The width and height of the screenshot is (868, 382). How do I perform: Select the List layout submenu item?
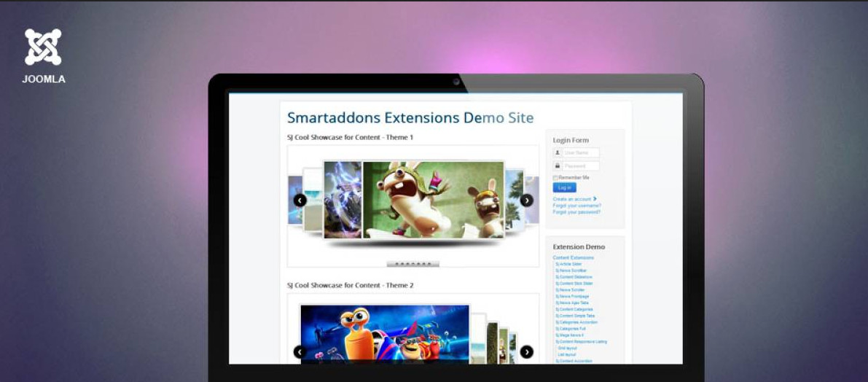point(567,355)
